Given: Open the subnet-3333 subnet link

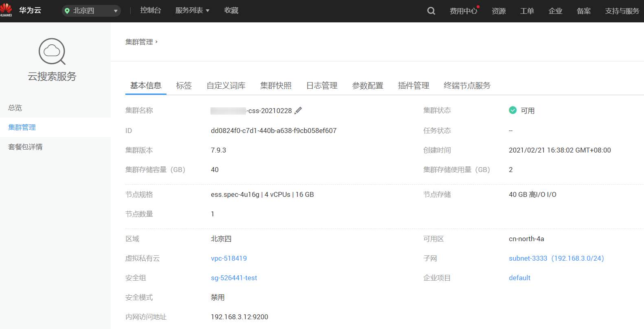Looking at the screenshot, I should tap(556, 258).
